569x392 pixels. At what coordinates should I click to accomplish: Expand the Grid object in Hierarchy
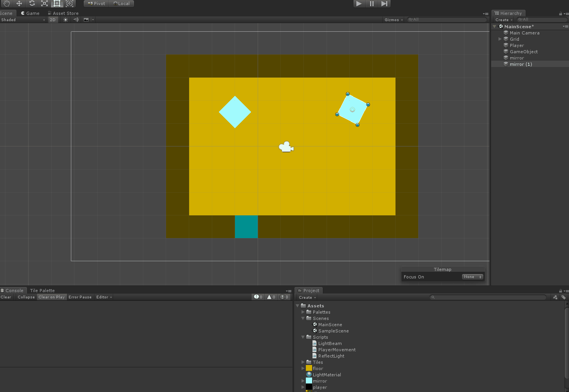pos(500,39)
